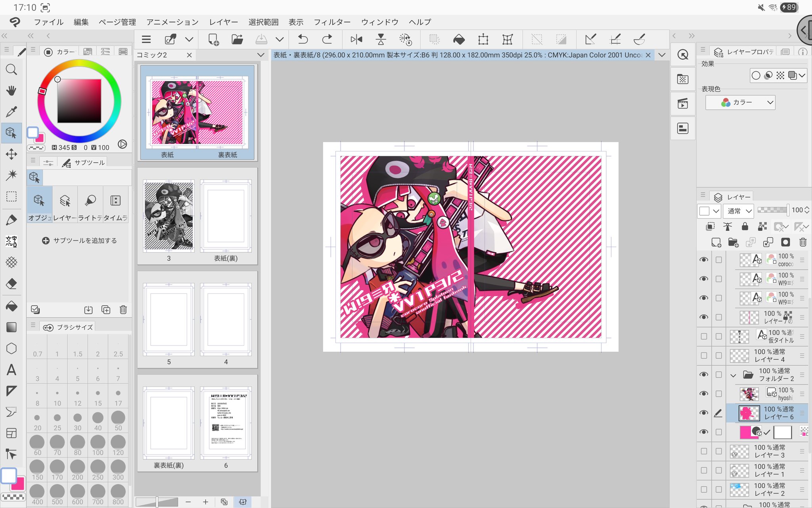Click the Fill icon in command bar

[459, 39]
